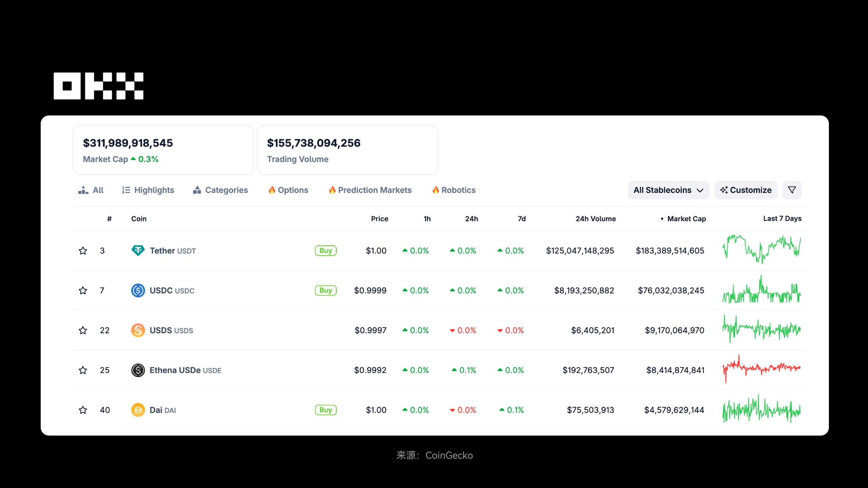Image resolution: width=868 pixels, height=488 pixels.
Task: Click the USDC coin logo icon
Action: click(x=138, y=290)
